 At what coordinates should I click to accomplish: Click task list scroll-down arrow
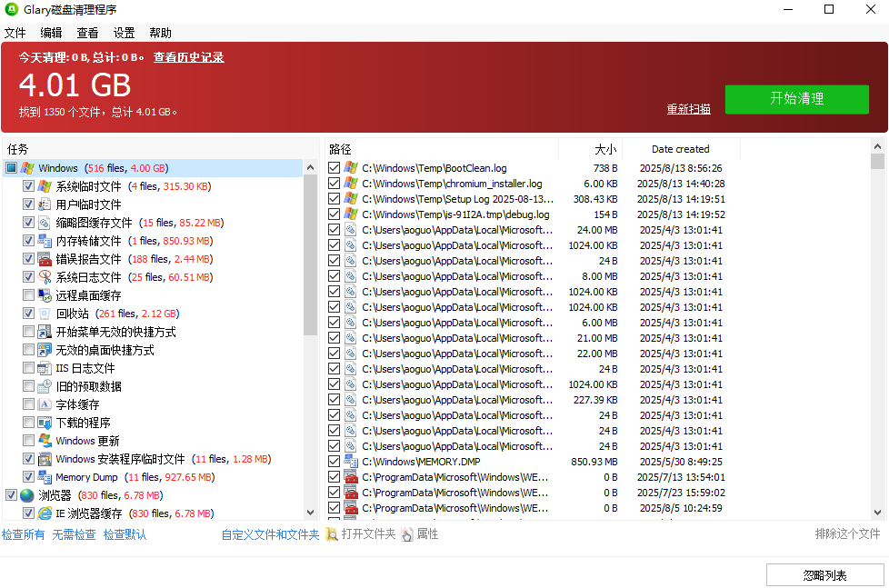310,513
